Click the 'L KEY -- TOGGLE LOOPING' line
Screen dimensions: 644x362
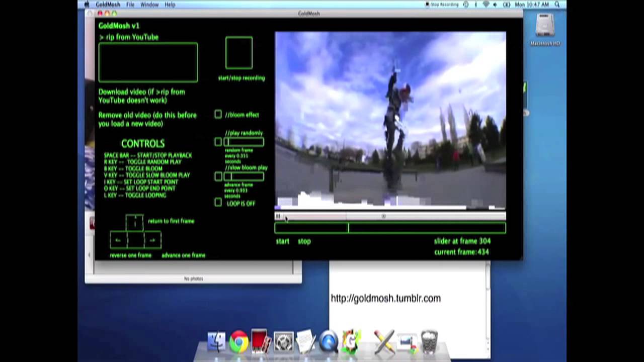coord(135,195)
